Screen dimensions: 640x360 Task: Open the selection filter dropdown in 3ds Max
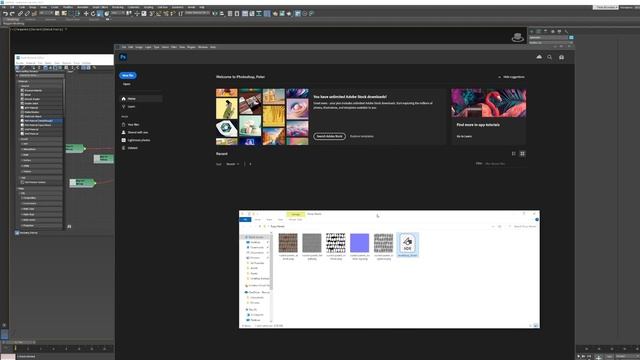tap(46, 13)
